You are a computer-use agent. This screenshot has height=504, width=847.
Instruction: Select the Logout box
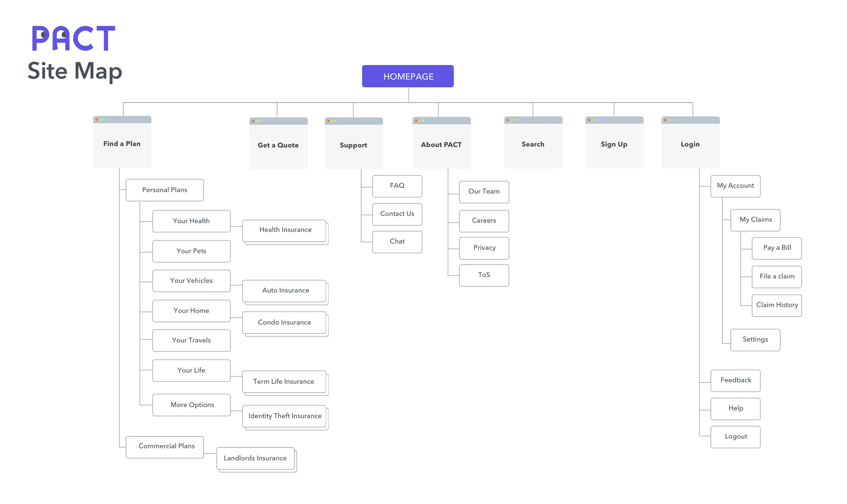(x=735, y=437)
